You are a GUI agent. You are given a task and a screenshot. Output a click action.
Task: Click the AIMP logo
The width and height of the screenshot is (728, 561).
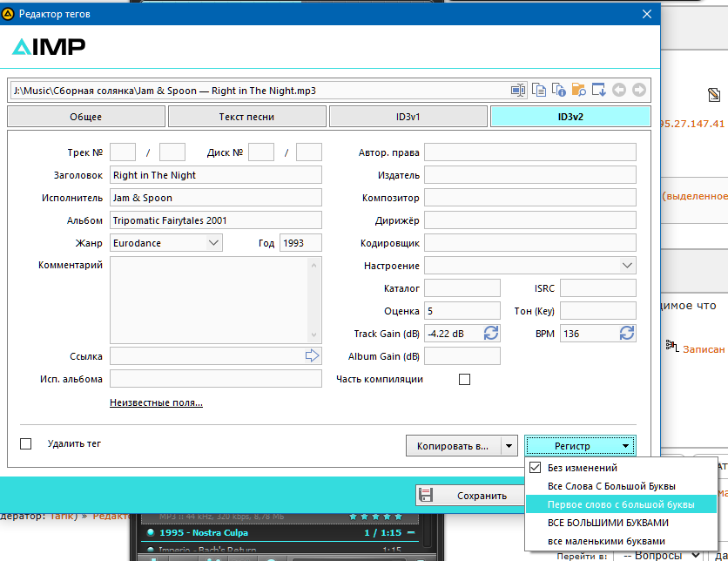point(49,46)
